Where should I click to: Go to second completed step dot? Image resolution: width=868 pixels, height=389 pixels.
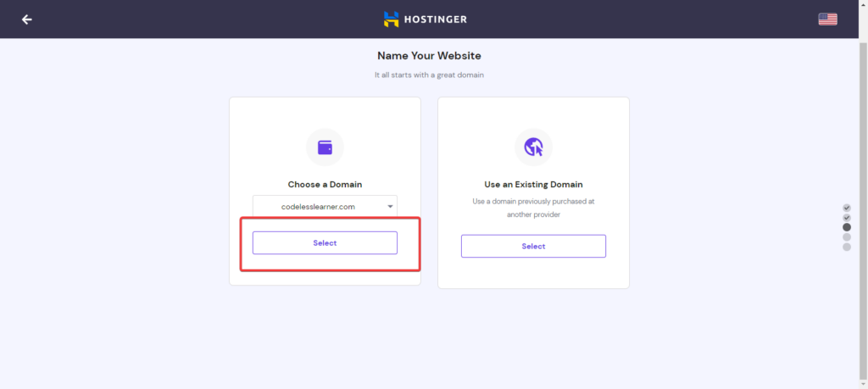point(847,218)
